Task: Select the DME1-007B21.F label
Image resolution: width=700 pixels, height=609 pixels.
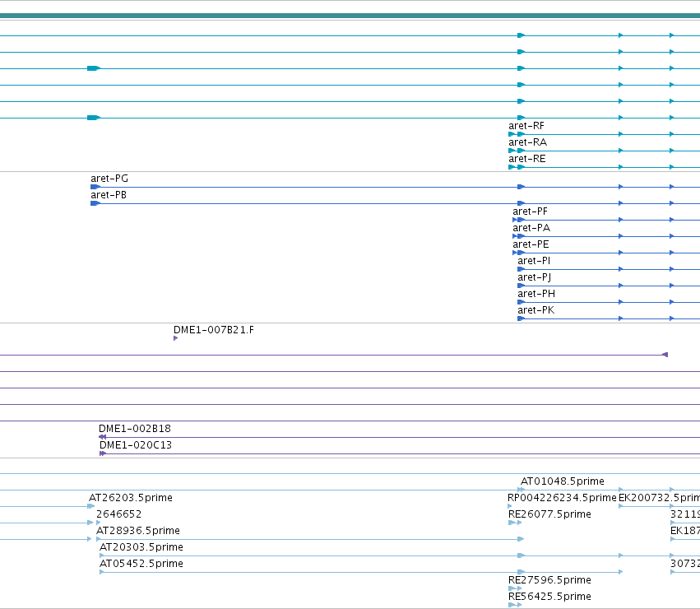Action: coord(214,330)
